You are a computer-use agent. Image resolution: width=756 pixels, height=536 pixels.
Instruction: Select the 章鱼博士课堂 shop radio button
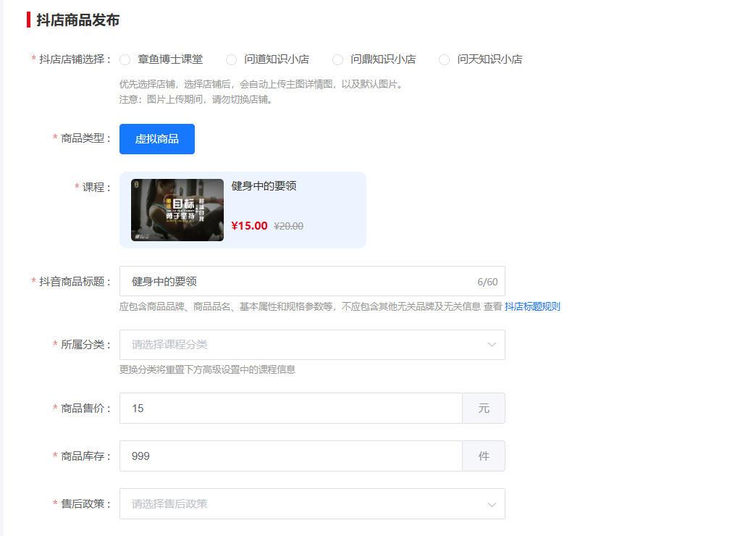click(125, 59)
